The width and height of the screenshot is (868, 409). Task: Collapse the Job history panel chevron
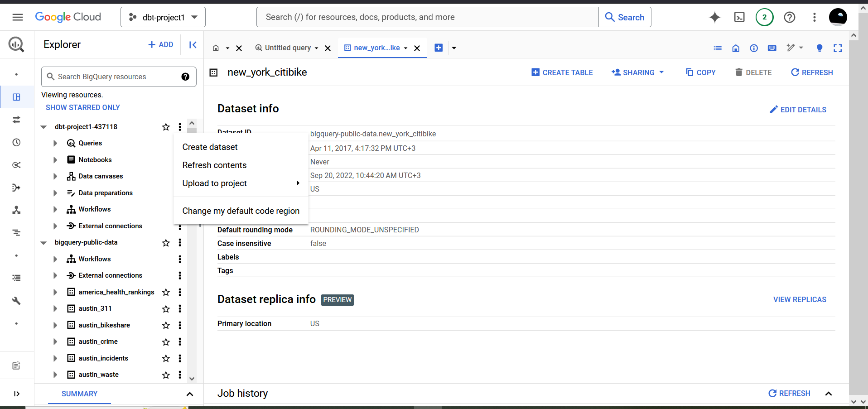coord(829,394)
